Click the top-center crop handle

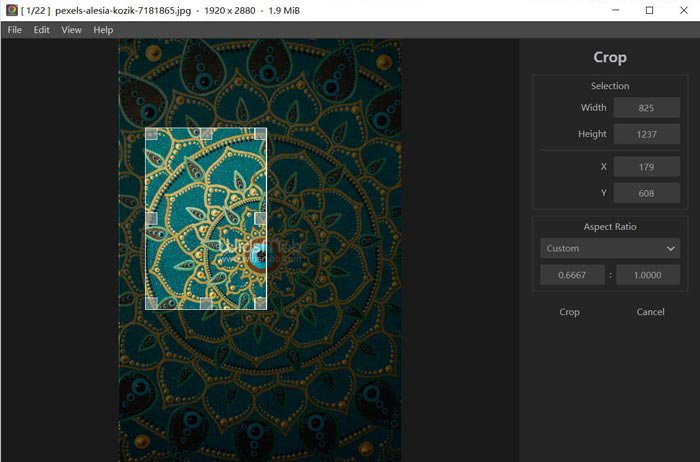(206, 134)
